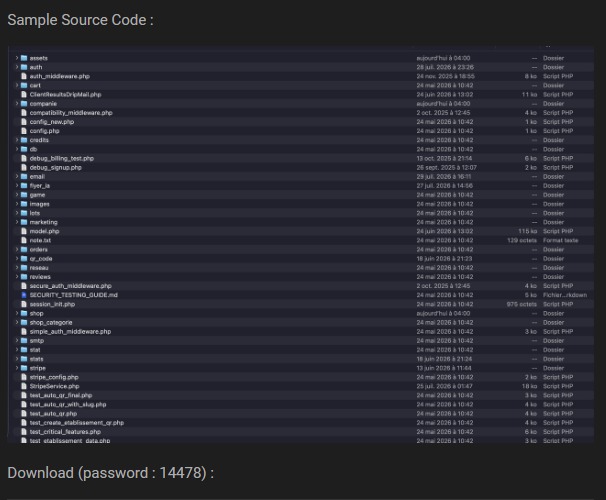Click the SECURITY_TESTING_GUIDE.md markdown icon
This screenshot has width=606, height=500.
click(x=24, y=295)
